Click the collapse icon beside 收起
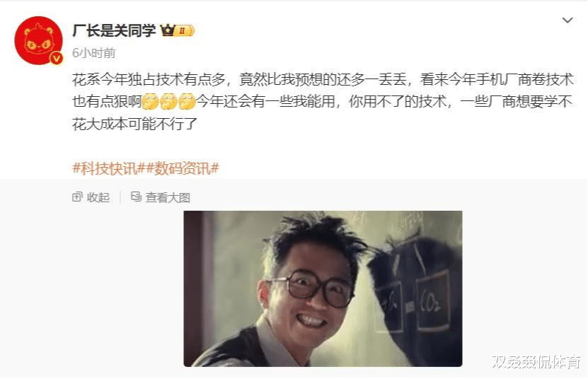 click(x=77, y=197)
